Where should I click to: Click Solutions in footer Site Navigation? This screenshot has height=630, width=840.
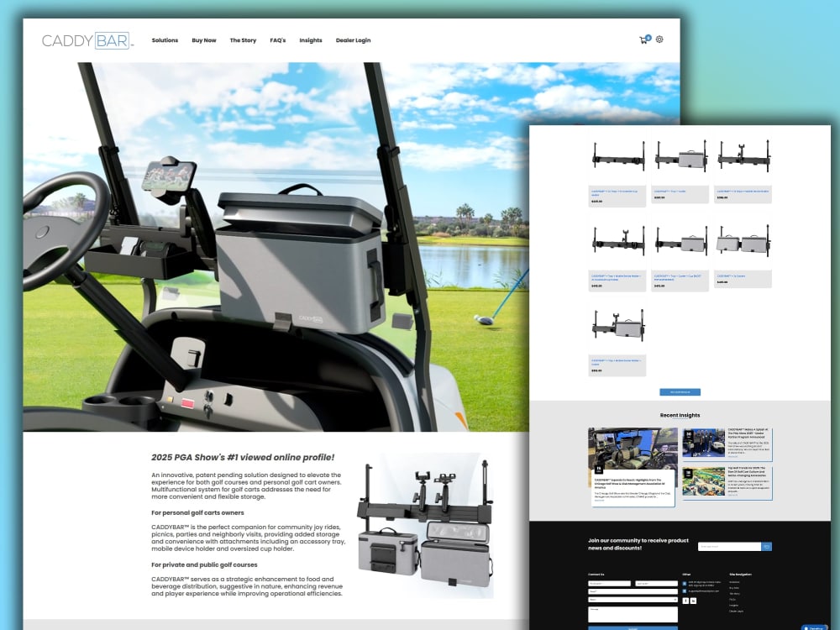coord(734,582)
